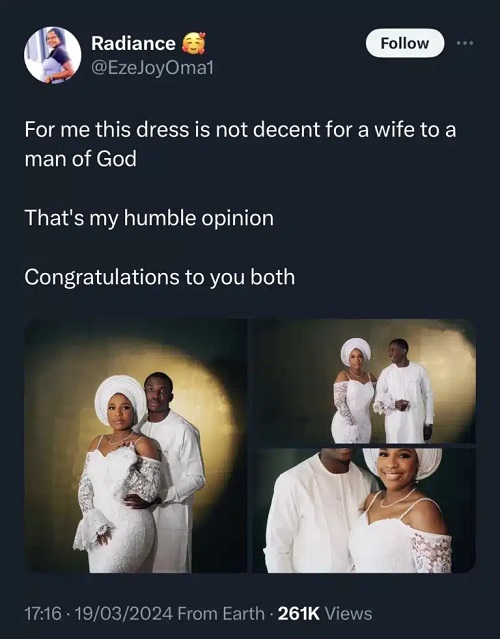Click the hearts-face emoji beside Radiance
Screen dimensions: 500x639
194,43
